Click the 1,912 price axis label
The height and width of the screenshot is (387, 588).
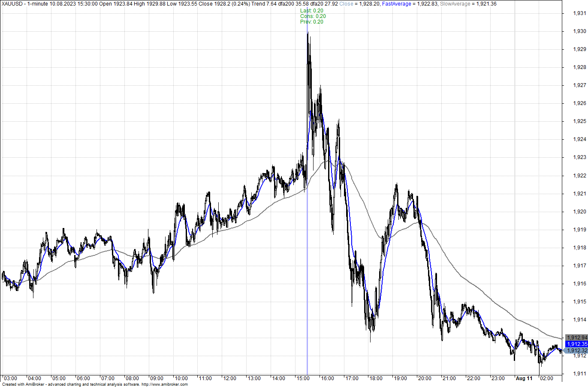579,356
